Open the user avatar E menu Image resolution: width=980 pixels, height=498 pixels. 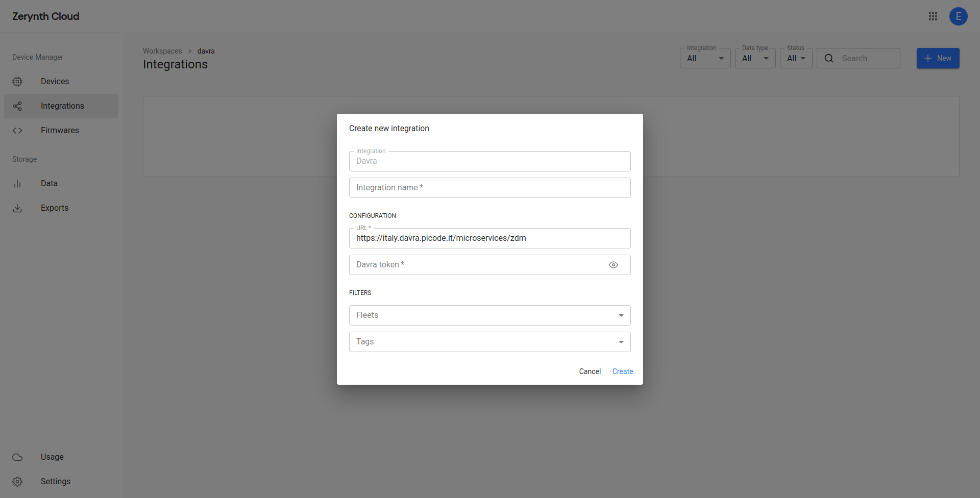click(x=959, y=16)
